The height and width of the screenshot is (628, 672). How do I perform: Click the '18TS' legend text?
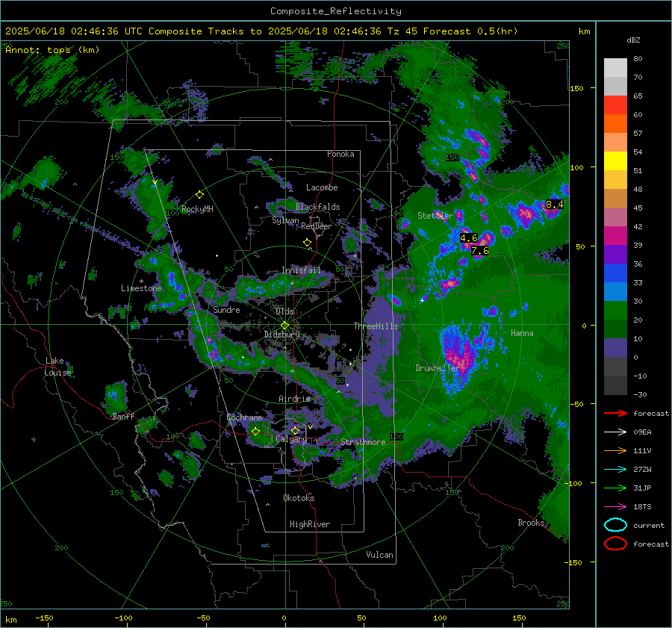pyautogui.click(x=642, y=507)
